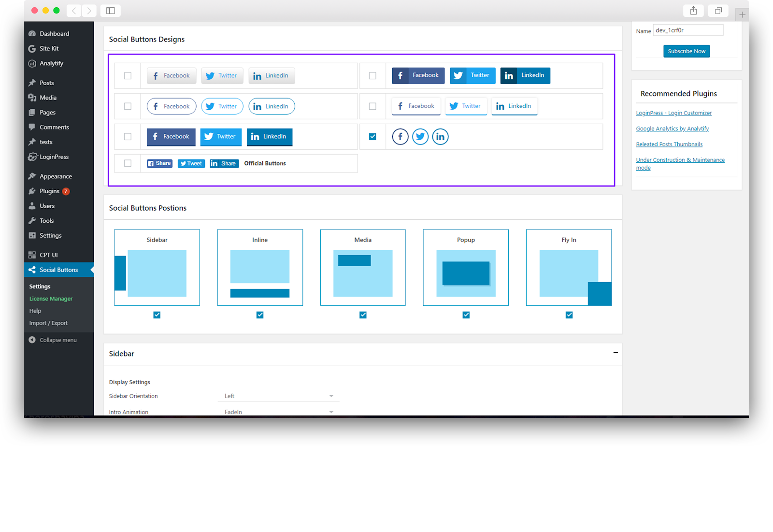This screenshot has width=773, height=532.
Task: Click the Subscribe Now button
Action: pyautogui.click(x=687, y=51)
